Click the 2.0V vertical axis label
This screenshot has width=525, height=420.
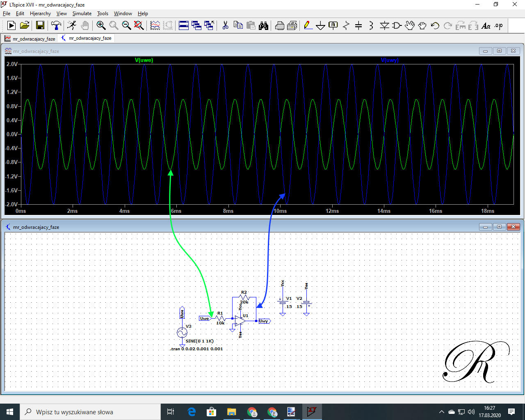tap(12, 64)
